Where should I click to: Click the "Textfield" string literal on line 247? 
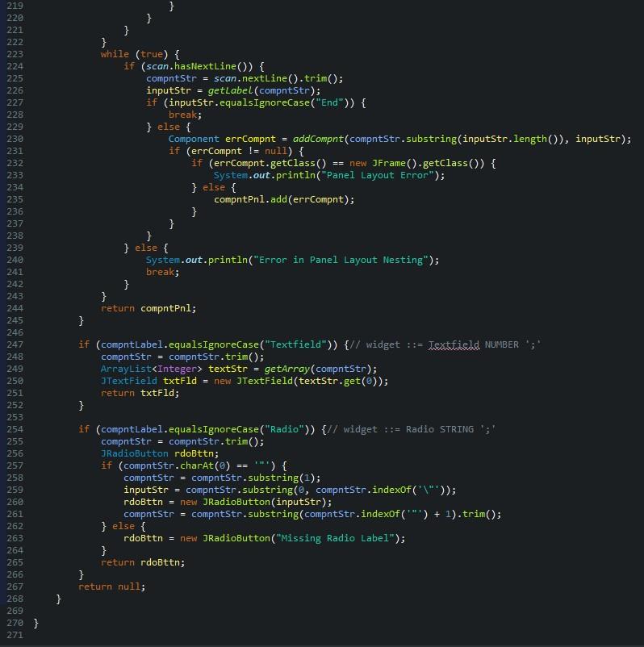click(x=295, y=344)
